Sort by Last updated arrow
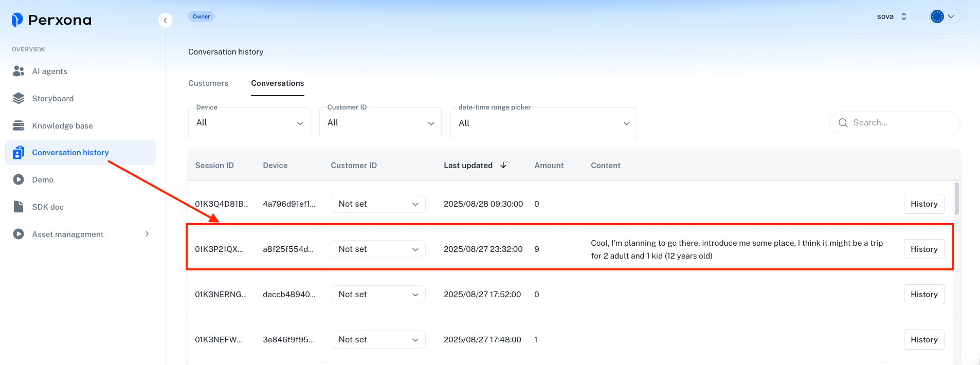The width and height of the screenshot is (980, 365). coord(503,165)
